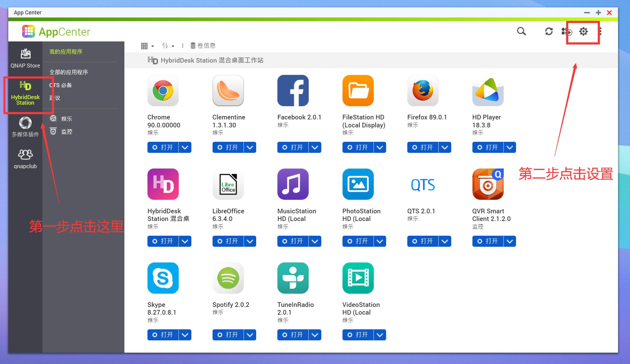Expand dropdown arrow beside LibreOffice 打开
The image size is (630, 364).
click(250, 241)
